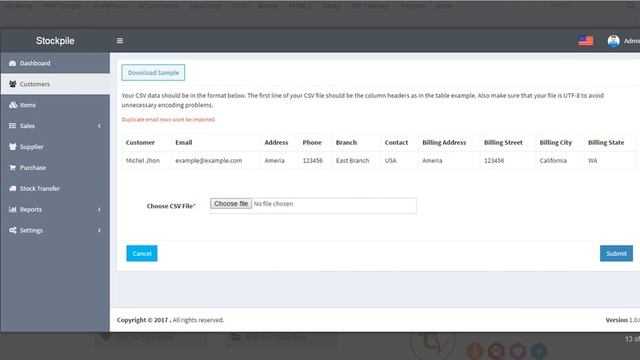Click the Contact column header
The width and height of the screenshot is (640, 360).
[396, 142]
